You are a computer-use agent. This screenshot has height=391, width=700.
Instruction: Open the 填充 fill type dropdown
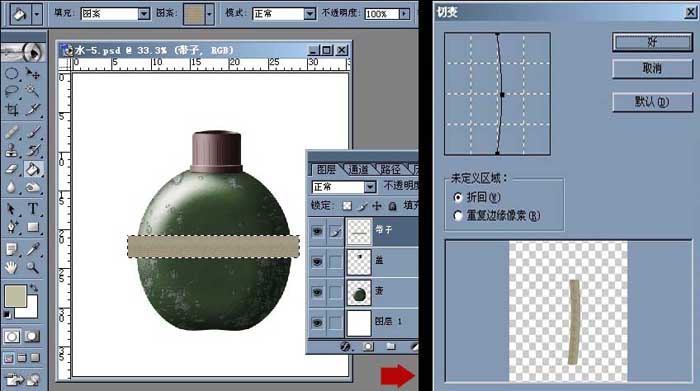(144, 14)
